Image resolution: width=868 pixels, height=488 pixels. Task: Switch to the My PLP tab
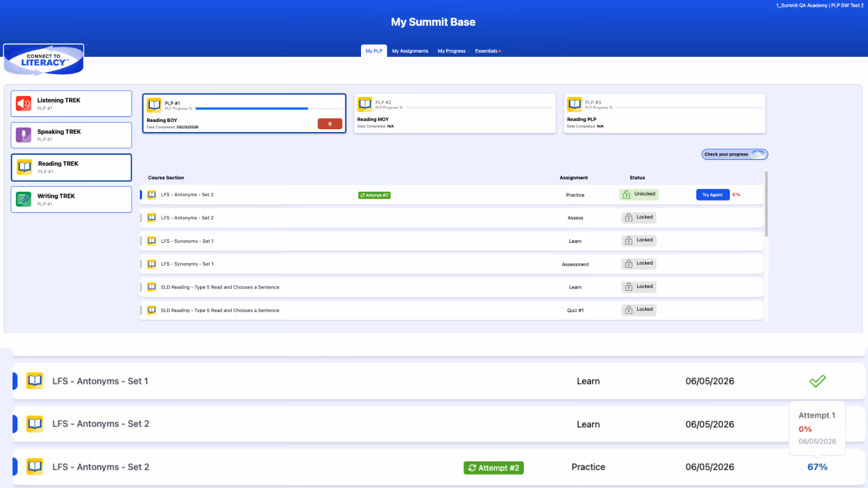click(374, 51)
